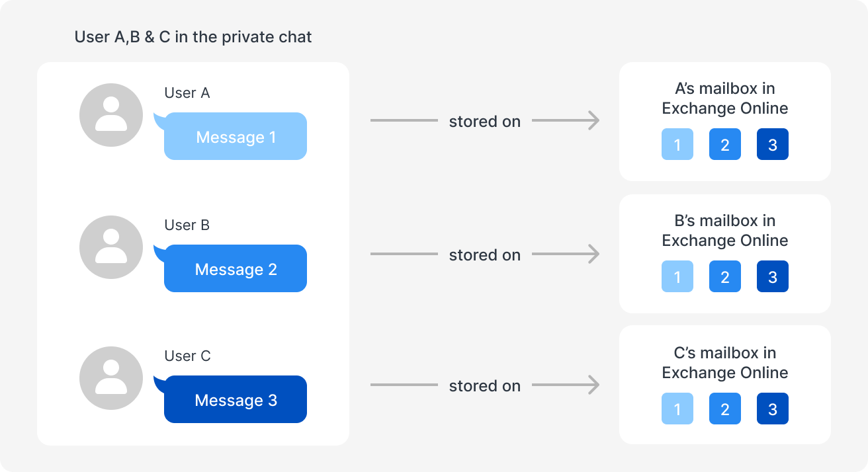Pick the light blue square 1 in A's mailbox
The width and height of the screenshot is (868, 472).
[x=677, y=144]
